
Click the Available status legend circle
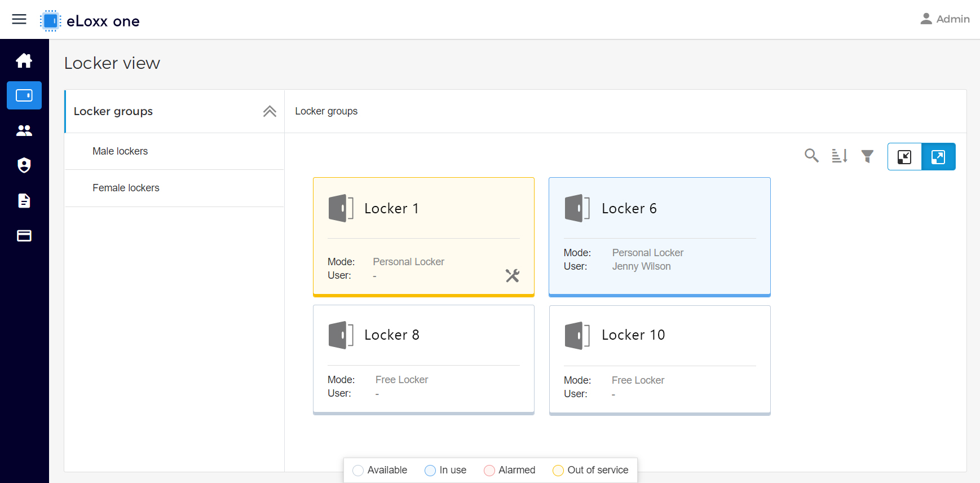pyautogui.click(x=358, y=471)
